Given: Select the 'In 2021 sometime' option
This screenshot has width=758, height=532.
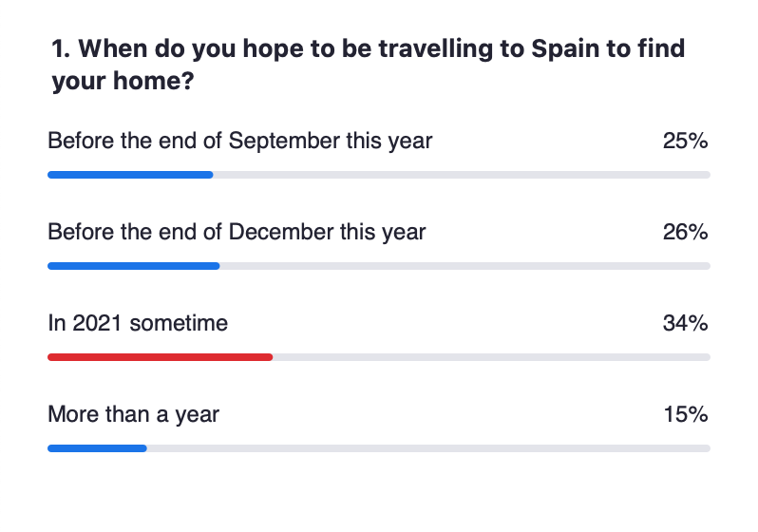Looking at the screenshot, I should (x=138, y=323).
